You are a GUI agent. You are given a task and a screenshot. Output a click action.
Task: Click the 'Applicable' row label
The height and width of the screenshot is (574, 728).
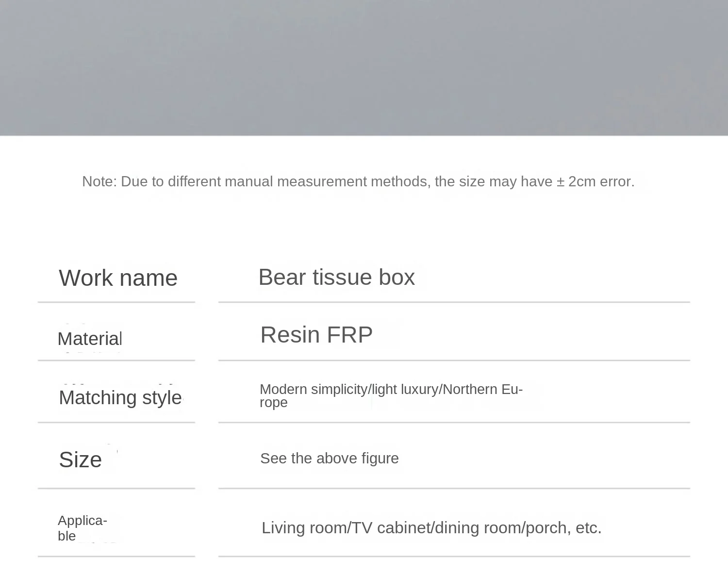[82, 528]
